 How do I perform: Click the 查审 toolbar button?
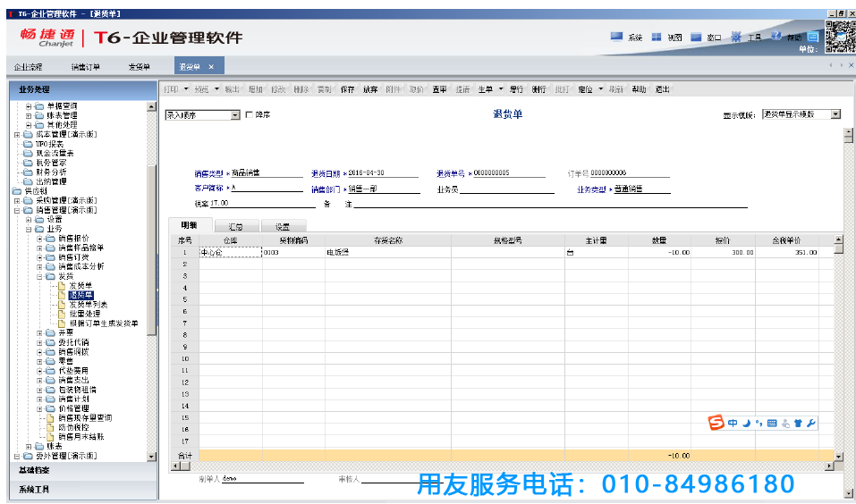pyautogui.click(x=439, y=88)
